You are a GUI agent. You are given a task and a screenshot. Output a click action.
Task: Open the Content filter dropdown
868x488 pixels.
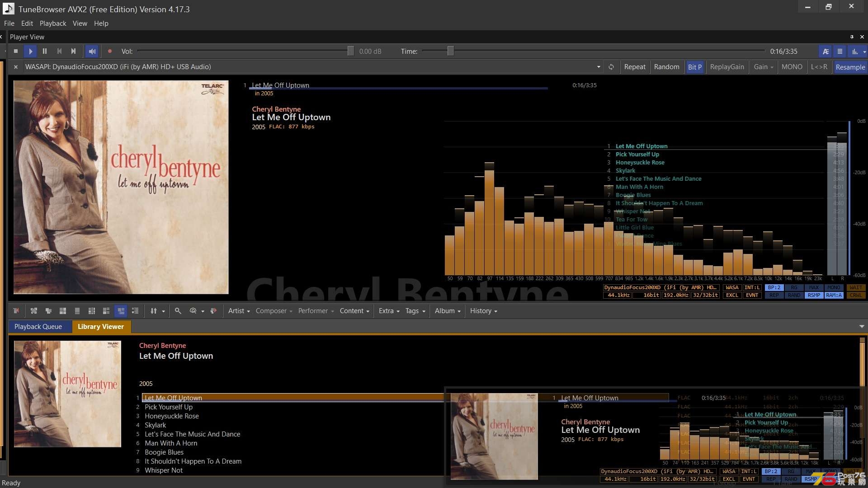tap(354, 311)
